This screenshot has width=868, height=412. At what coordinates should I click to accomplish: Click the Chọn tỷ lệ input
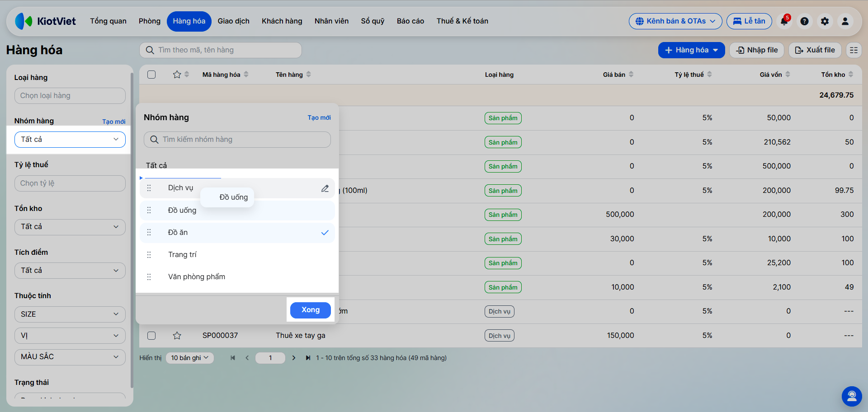[70, 183]
